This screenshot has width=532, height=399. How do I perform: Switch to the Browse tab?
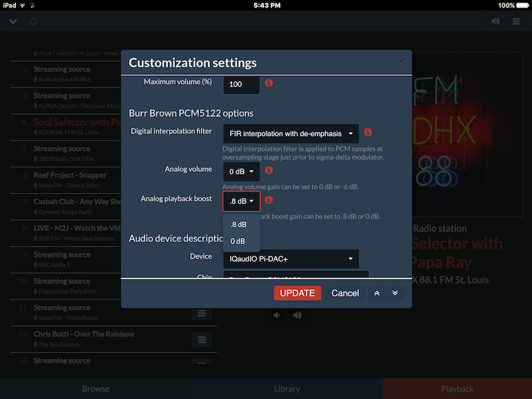[96, 389]
